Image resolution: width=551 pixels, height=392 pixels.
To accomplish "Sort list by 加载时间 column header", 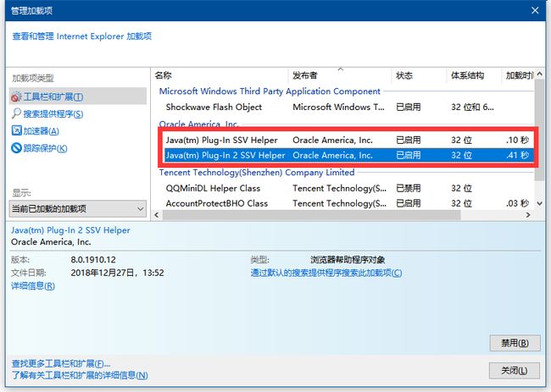I will pyautogui.click(x=518, y=75).
